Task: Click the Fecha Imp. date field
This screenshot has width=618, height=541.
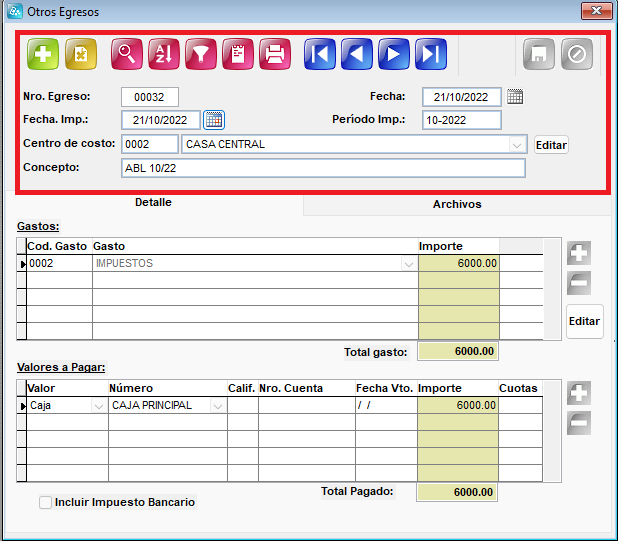Action: (161, 120)
